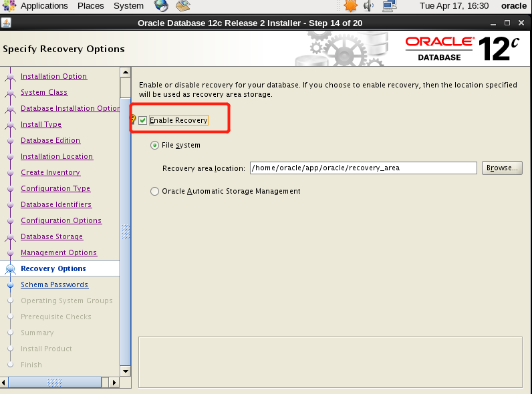532x394 pixels.
Task: Click the empty message area at the bottom
Action: 330,362
